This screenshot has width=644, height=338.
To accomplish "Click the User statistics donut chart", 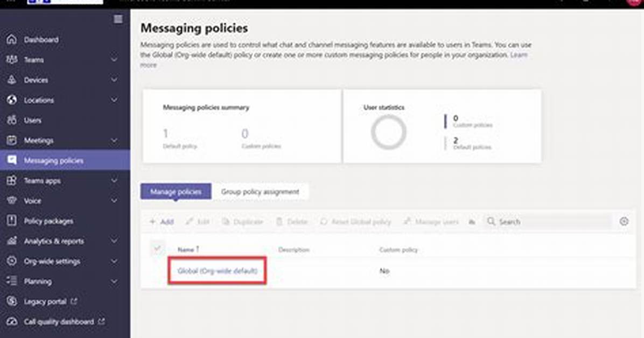I will click(x=389, y=132).
